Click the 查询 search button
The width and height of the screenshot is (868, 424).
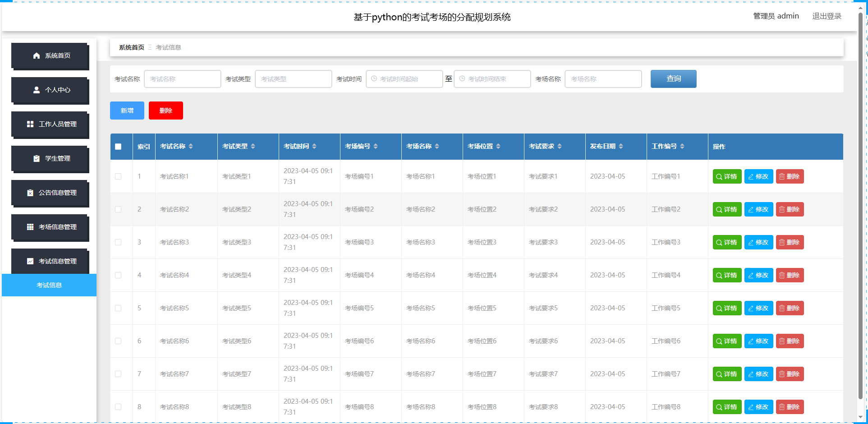pos(674,79)
